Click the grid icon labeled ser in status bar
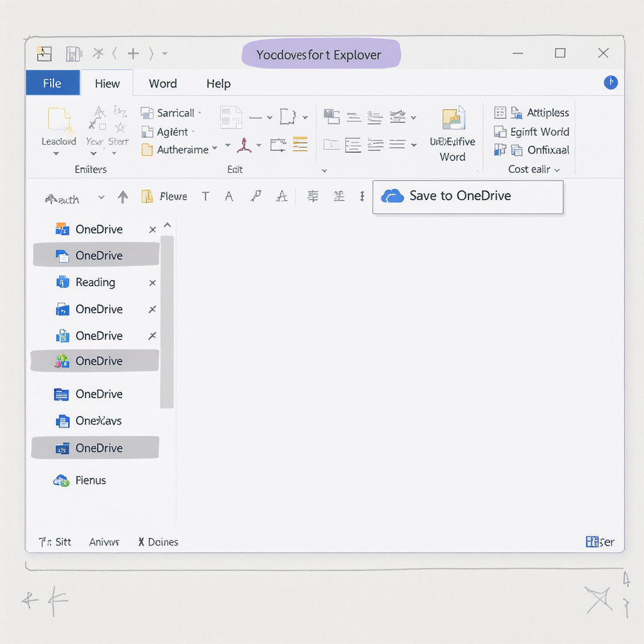 point(592,541)
